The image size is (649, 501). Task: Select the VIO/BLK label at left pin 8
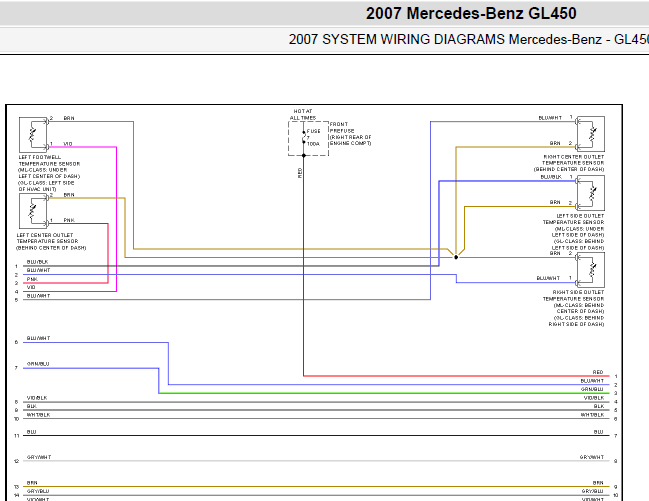point(37,398)
